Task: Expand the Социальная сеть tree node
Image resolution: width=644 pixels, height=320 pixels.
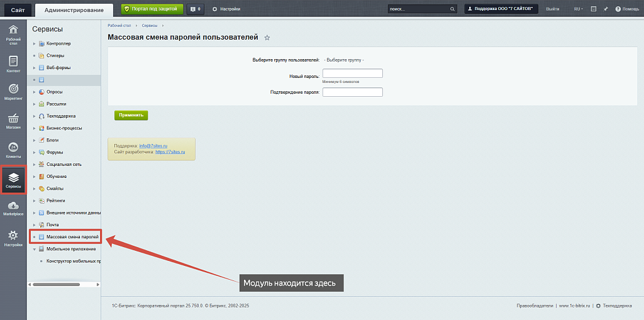Action: tap(34, 164)
